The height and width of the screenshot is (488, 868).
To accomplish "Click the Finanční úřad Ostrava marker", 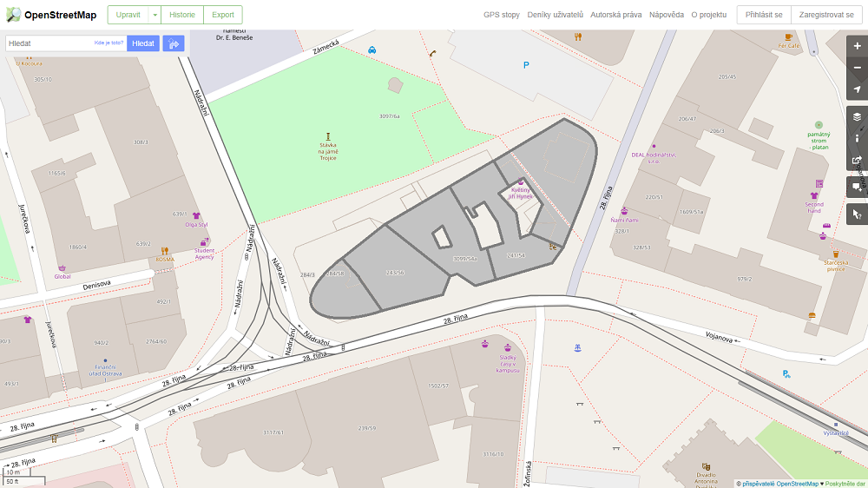I will [105, 360].
